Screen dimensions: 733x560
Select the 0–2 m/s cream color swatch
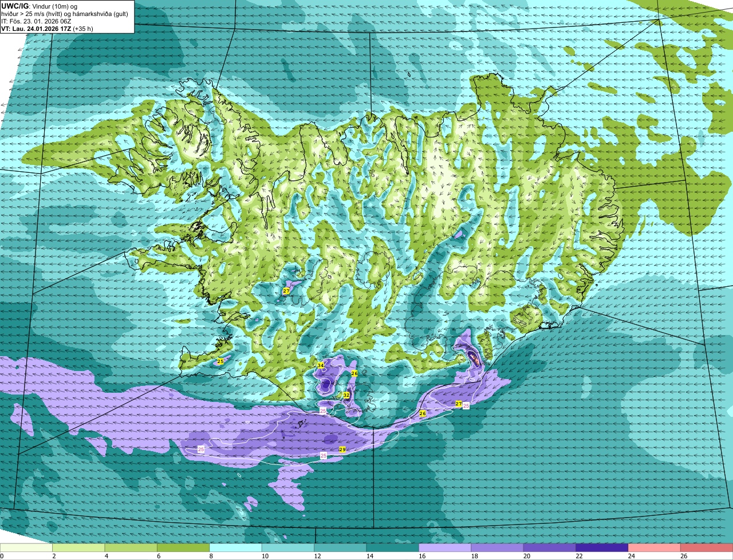(26, 547)
